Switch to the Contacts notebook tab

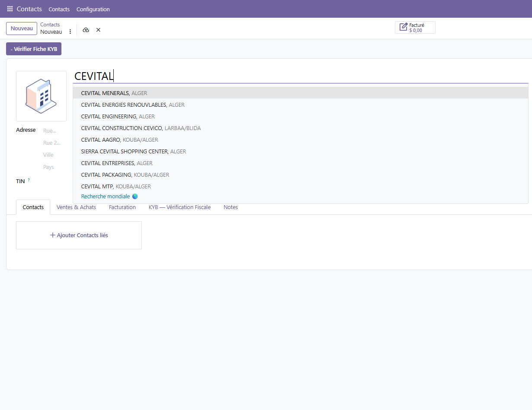click(33, 207)
